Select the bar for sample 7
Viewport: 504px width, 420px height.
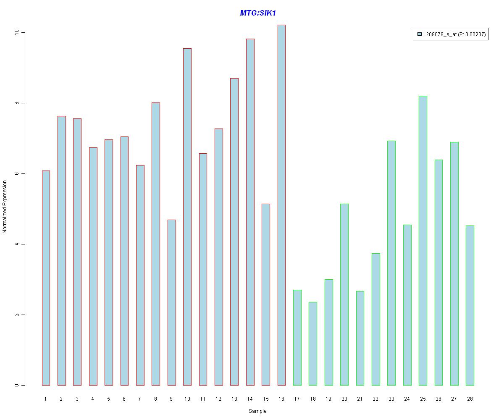[x=140, y=275]
